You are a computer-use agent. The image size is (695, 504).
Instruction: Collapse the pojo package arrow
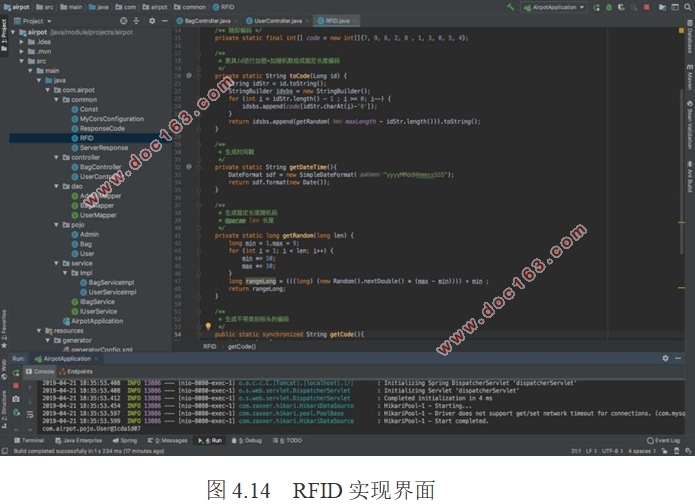pos(56,225)
